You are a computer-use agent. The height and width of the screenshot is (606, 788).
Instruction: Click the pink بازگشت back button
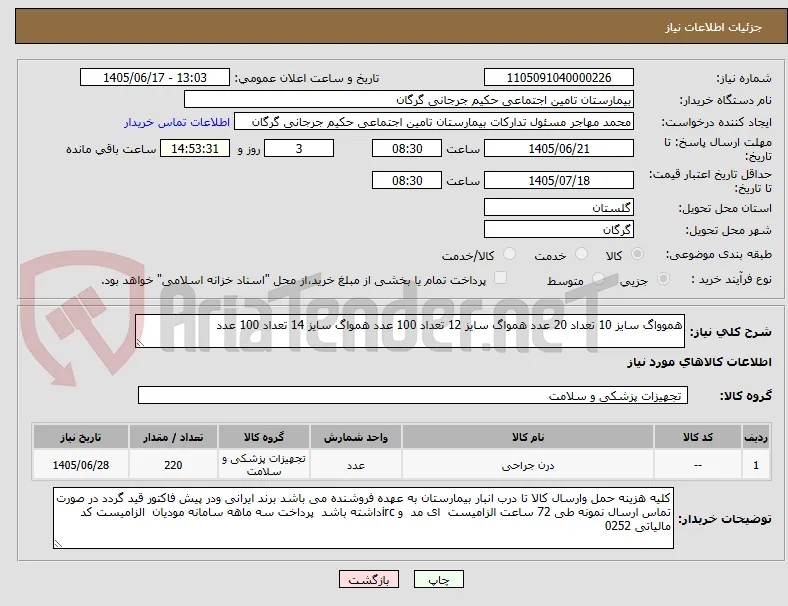369,579
